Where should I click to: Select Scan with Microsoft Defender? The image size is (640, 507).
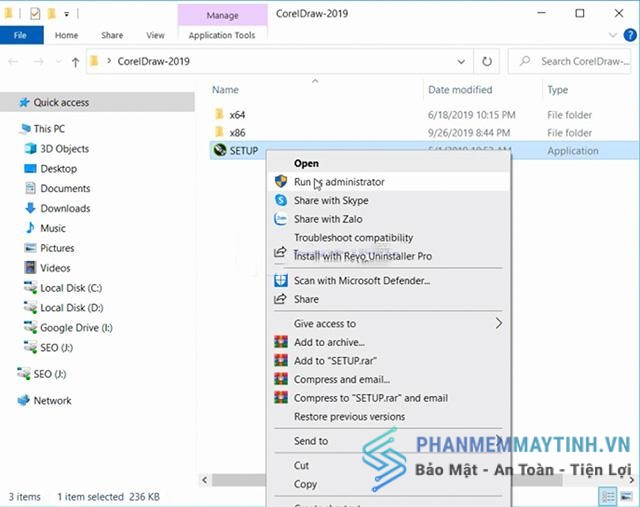[388, 280]
